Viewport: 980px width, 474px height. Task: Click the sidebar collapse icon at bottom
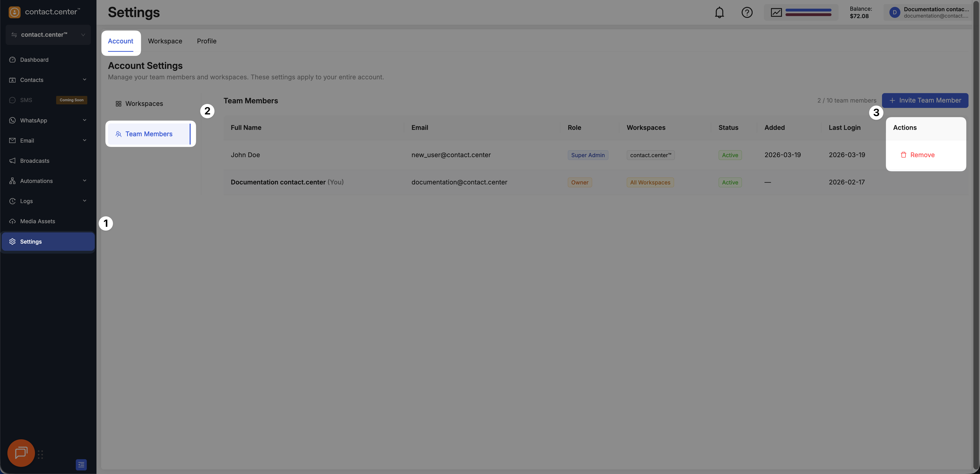pyautogui.click(x=81, y=465)
